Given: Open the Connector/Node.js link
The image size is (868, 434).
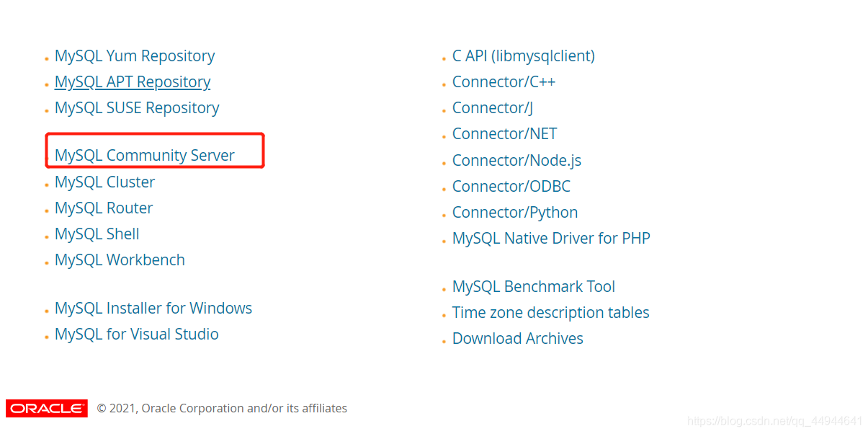Looking at the screenshot, I should pyautogui.click(x=516, y=161).
